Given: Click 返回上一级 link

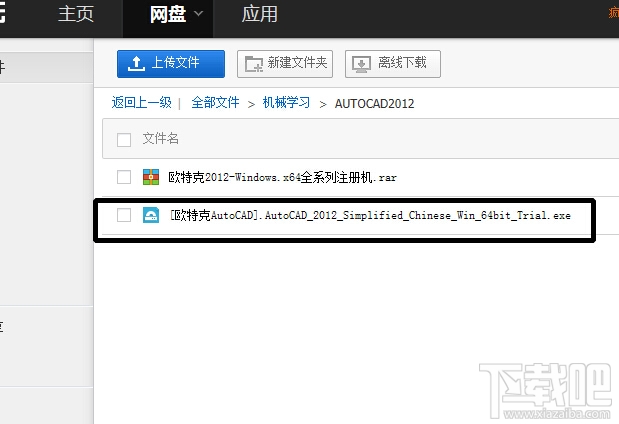Looking at the screenshot, I should pos(141,103).
